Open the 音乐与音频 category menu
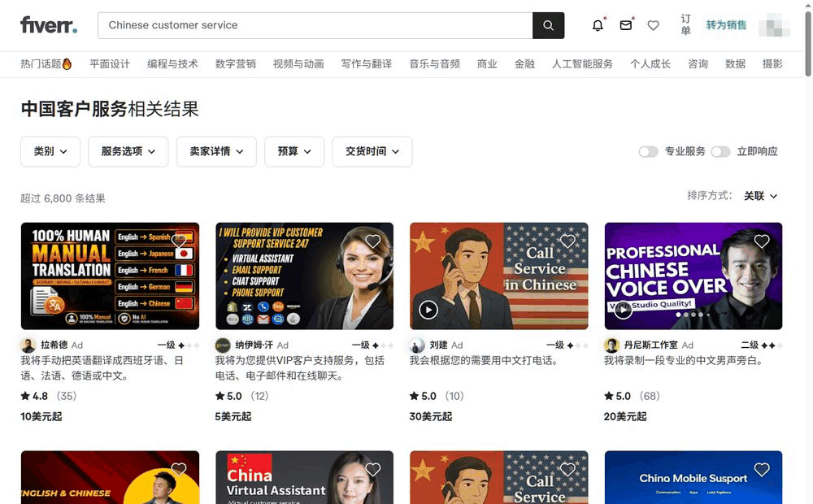 pos(434,63)
